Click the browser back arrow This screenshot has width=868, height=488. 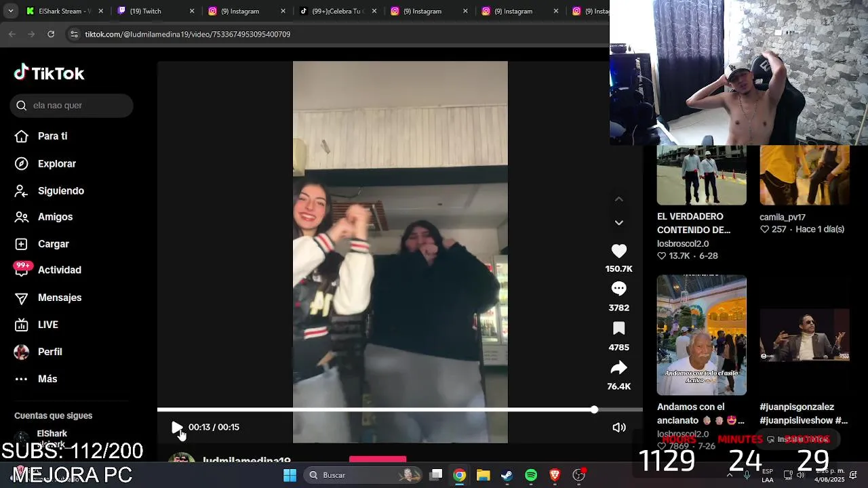(x=12, y=34)
